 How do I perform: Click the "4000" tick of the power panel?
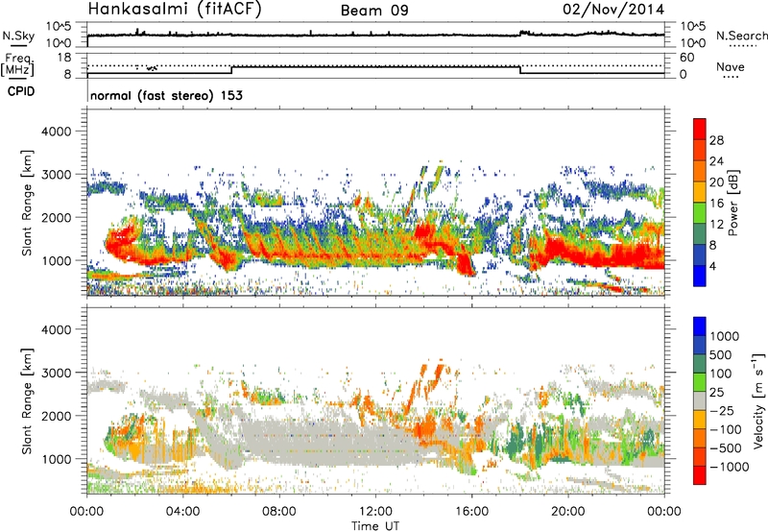57,132
